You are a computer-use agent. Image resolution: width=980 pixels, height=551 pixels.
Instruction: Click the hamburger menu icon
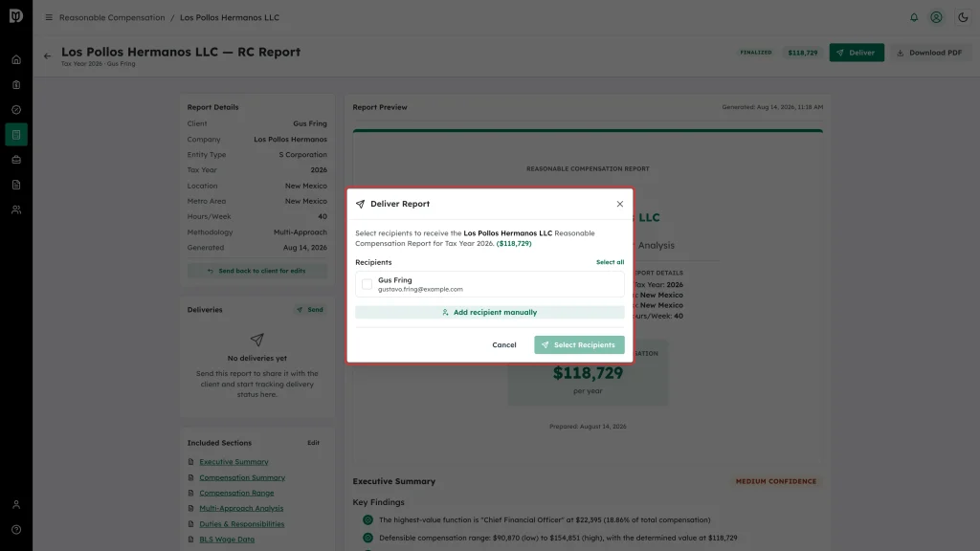point(49,17)
